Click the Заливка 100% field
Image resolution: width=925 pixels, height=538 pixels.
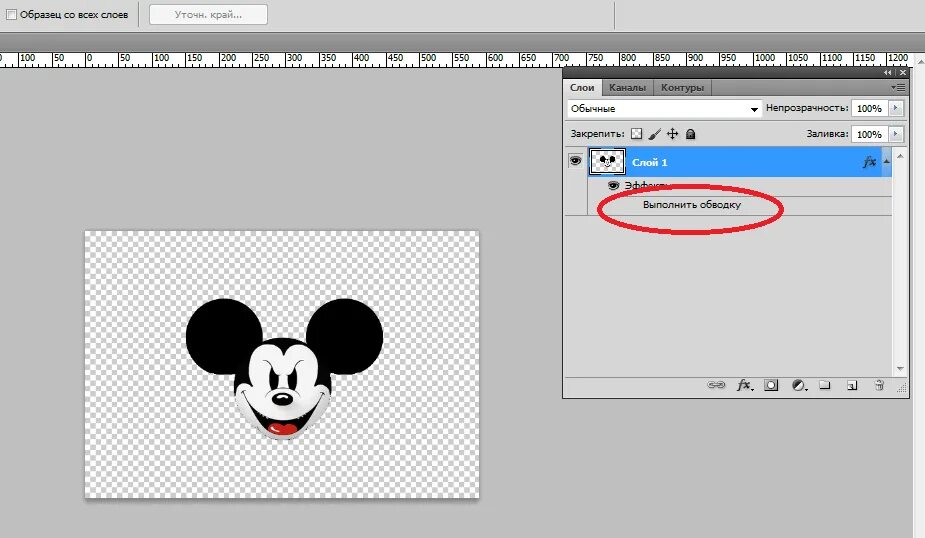coord(870,134)
